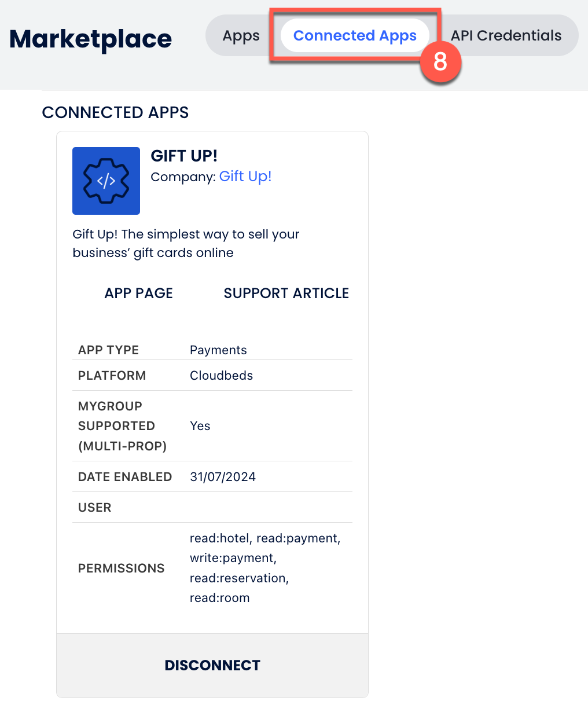Viewport: 588px width, 712px height.
Task: Select the Connected Apps tab
Action: pyautogui.click(x=355, y=36)
